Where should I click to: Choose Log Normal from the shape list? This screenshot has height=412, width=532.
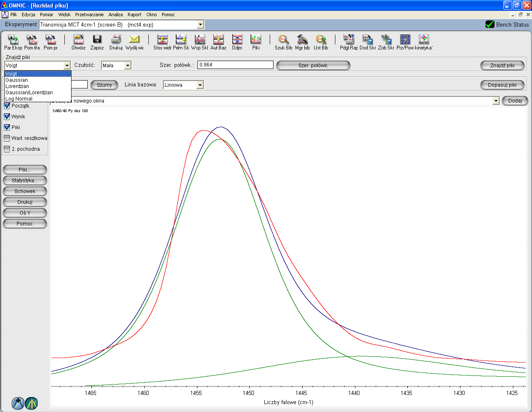(38, 99)
